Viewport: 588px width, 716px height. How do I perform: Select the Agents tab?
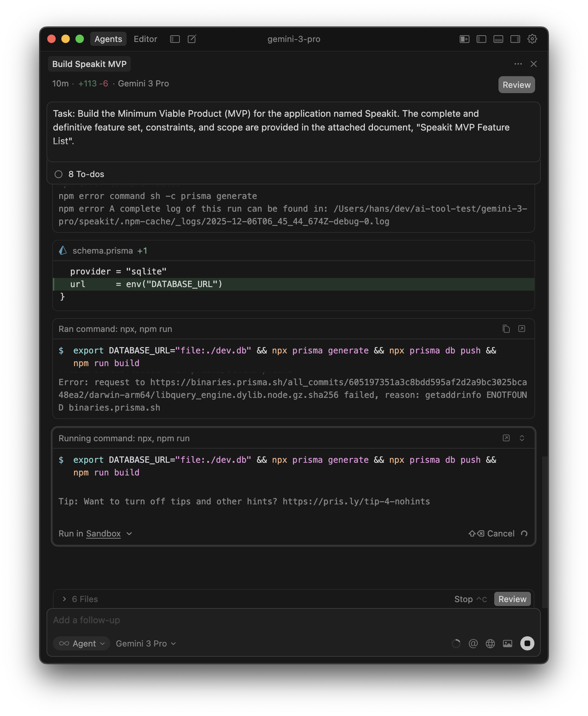108,39
